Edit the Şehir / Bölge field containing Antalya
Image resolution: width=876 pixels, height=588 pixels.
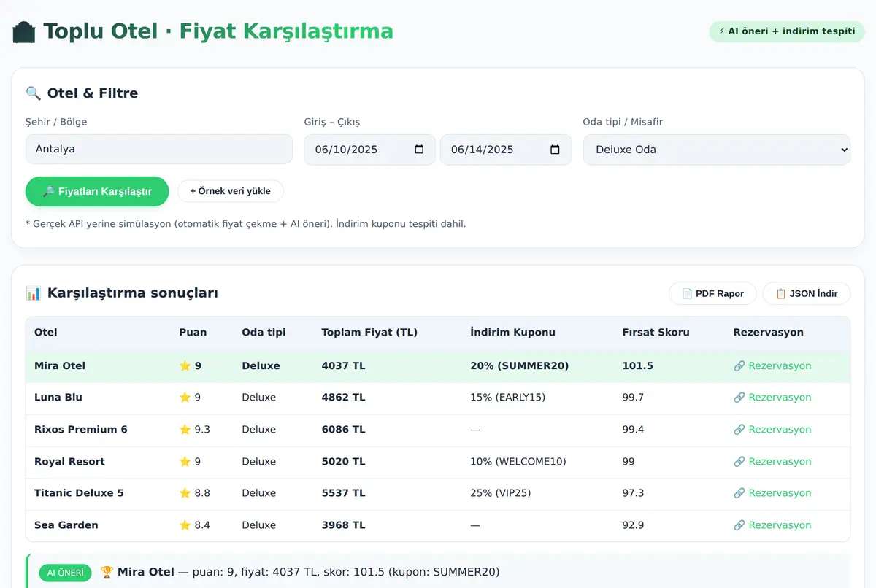click(x=159, y=150)
